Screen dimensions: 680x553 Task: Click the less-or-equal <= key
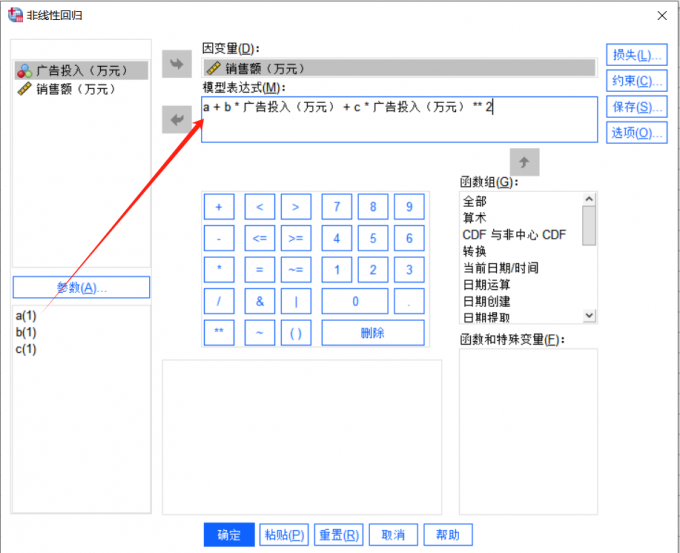(259, 238)
